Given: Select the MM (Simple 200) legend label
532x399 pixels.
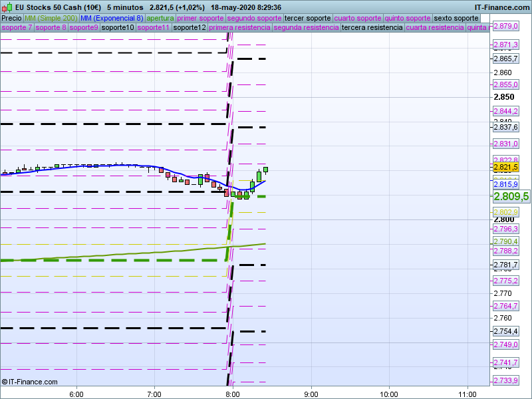Looking at the screenshot, I should (50, 18).
